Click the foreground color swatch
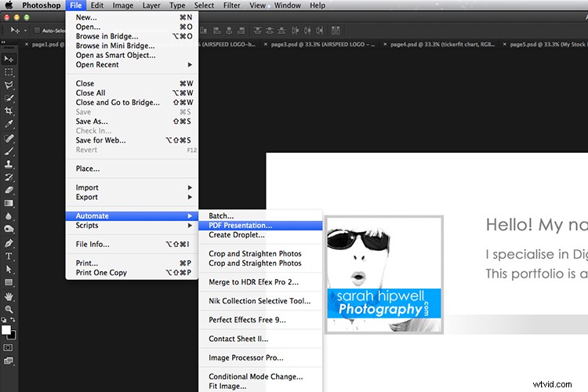Screen dimensions: 588x392 tap(7, 330)
